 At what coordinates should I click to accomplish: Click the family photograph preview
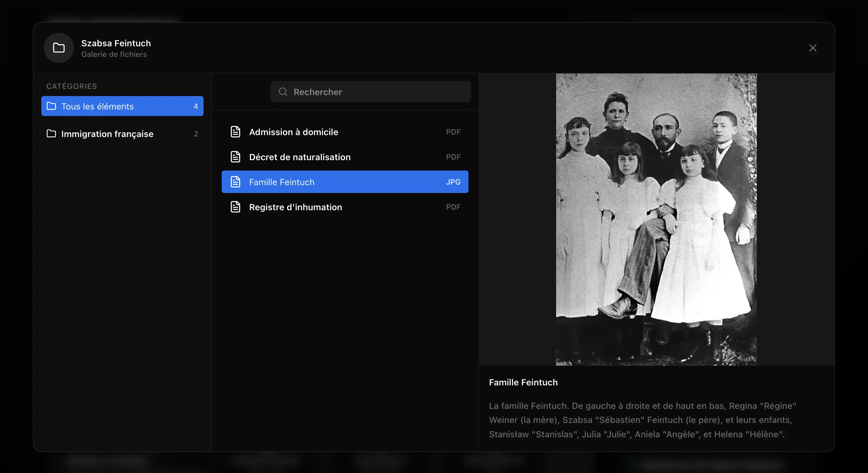tap(656, 220)
